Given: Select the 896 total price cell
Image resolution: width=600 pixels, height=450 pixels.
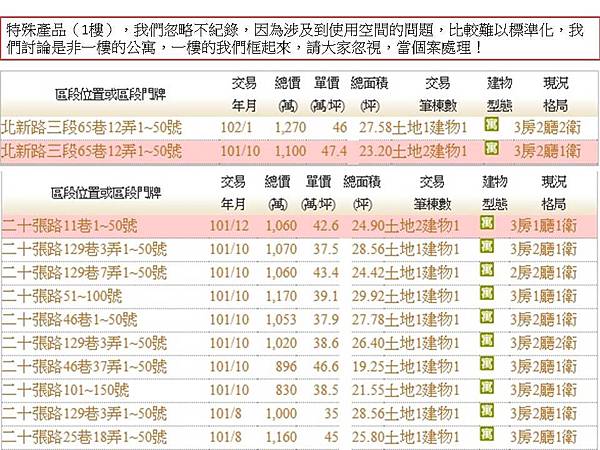Looking at the screenshot, I should [x=286, y=367].
